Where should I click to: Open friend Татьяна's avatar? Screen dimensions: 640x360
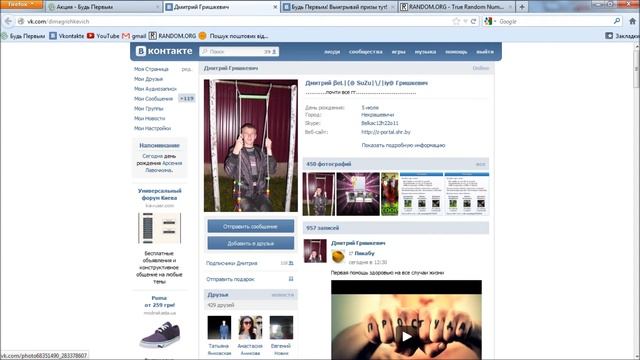tap(219, 327)
